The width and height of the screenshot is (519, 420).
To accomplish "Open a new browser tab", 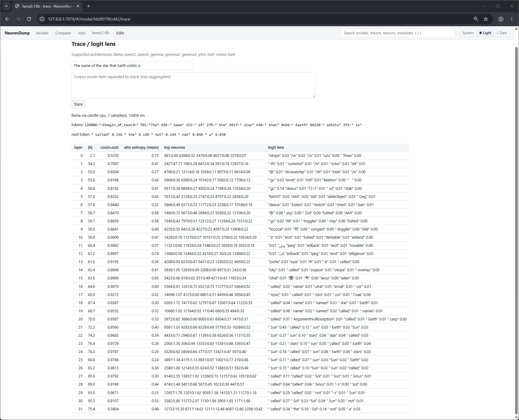I will point(88,6).
